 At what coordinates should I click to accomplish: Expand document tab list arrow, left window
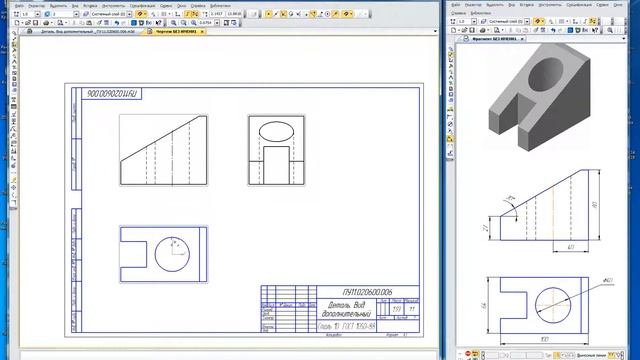click(435, 31)
